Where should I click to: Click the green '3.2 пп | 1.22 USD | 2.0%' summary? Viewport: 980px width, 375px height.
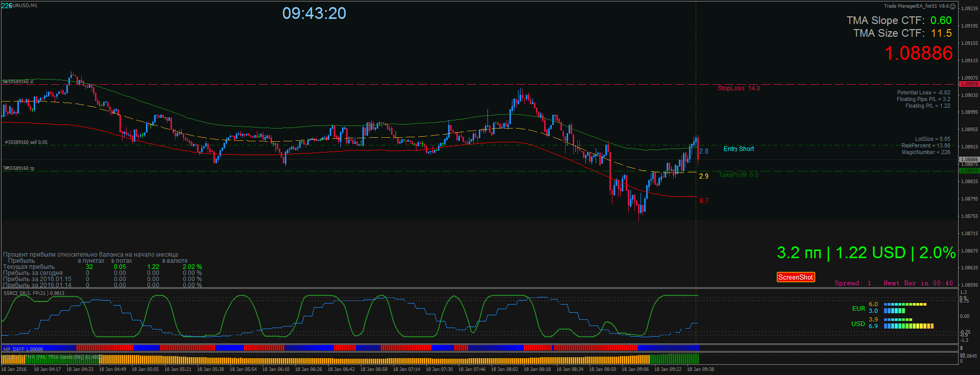click(x=866, y=253)
